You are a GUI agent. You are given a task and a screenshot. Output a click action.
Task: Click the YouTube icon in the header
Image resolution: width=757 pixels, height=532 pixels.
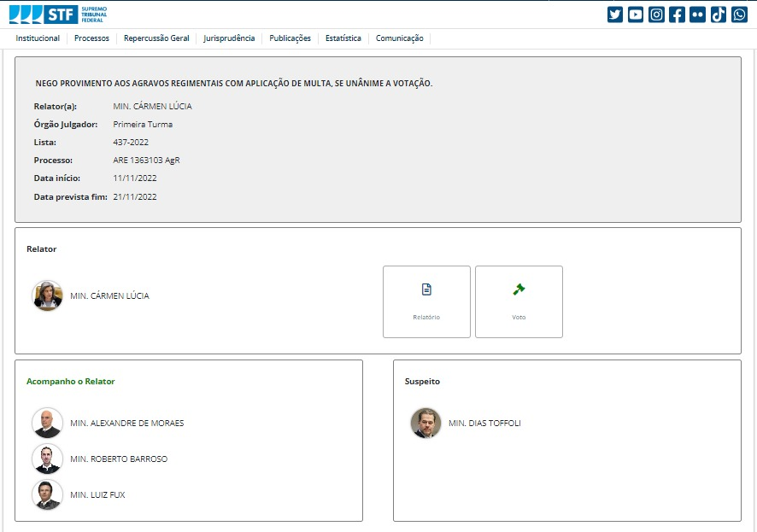click(x=636, y=15)
